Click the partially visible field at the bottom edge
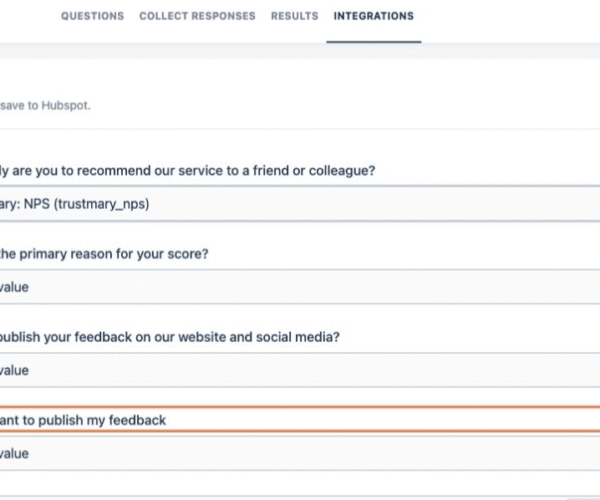Screen dimensions: 600x500 300,498
